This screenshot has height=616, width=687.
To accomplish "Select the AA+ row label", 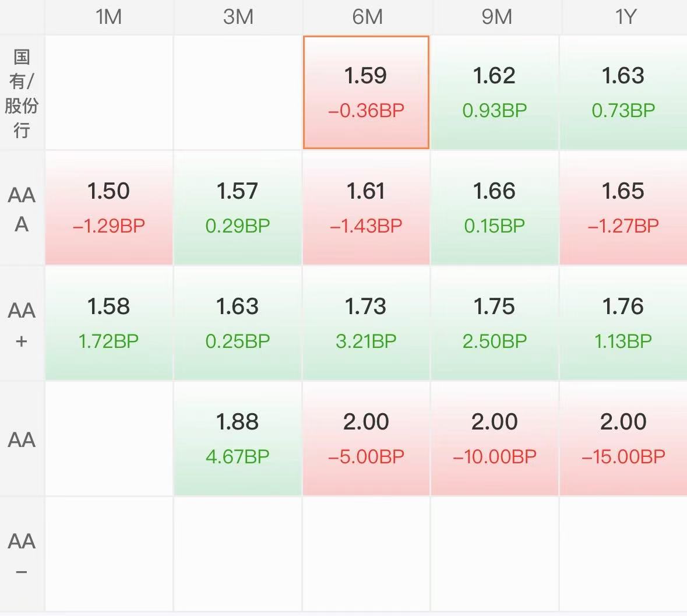I will coord(22,324).
